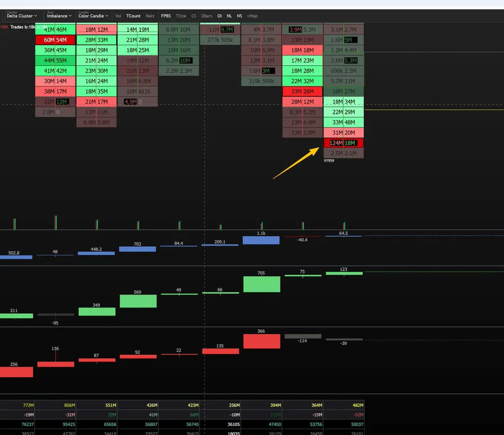Enable the CS option
Screen dimensions: 504x435
point(194,16)
